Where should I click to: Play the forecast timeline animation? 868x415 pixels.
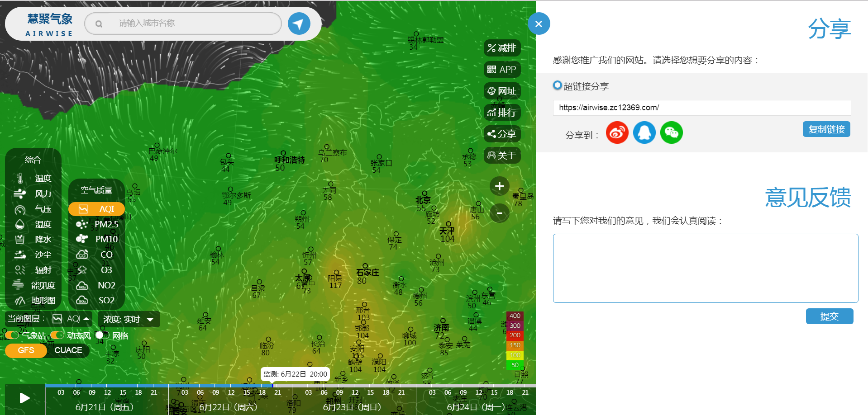click(x=25, y=398)
